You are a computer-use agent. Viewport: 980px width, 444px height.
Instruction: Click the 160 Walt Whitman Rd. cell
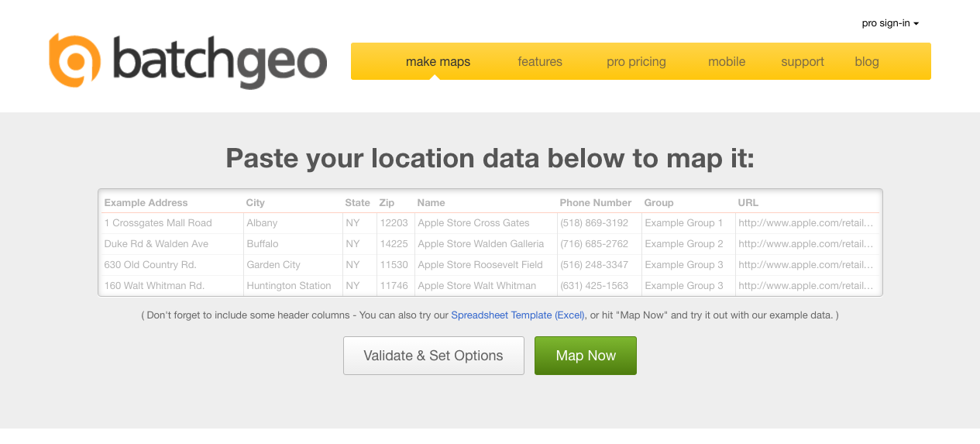pos(173,286)
